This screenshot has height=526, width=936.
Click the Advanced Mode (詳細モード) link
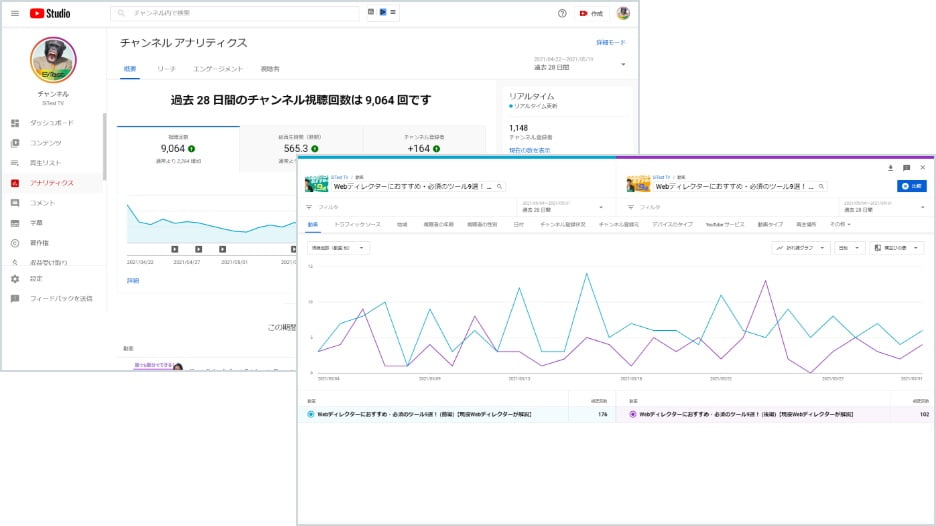610,43
